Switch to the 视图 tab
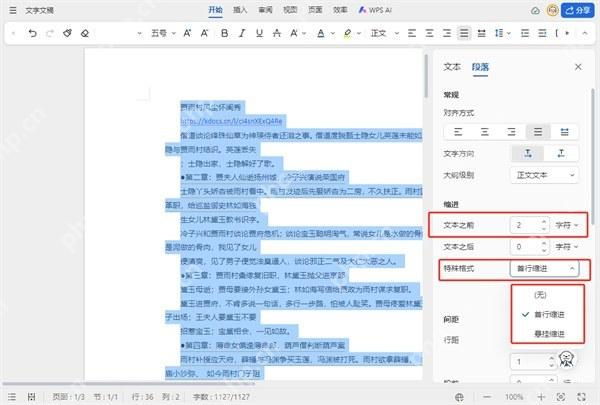600x405 pixels. (290, 10)
